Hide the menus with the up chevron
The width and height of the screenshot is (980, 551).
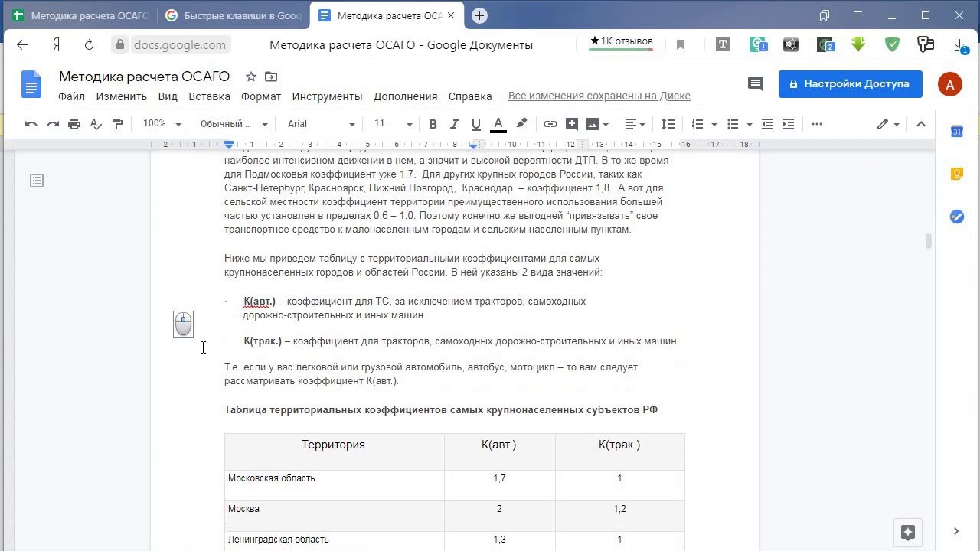[921, 124]
